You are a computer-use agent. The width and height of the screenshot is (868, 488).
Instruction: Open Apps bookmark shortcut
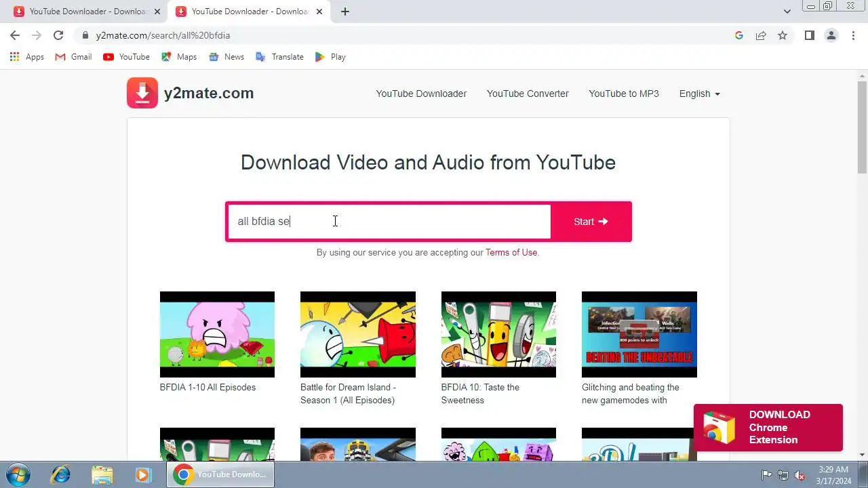27,57
